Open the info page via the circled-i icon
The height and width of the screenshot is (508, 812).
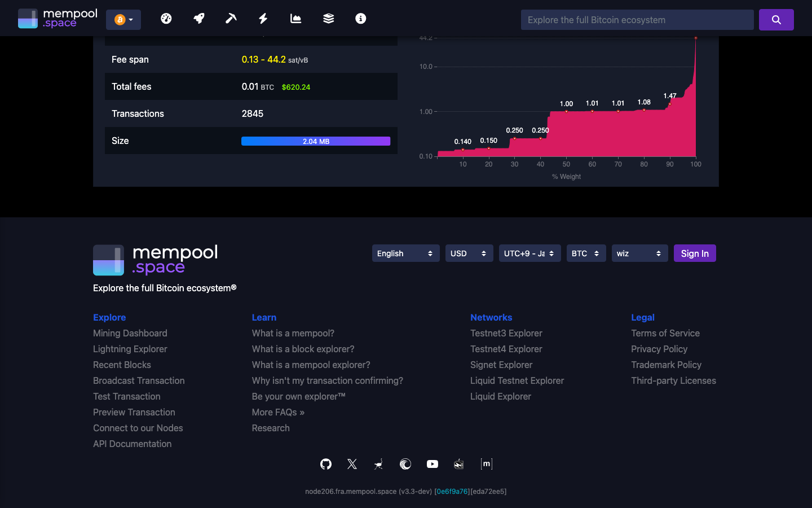click(360, 18)
